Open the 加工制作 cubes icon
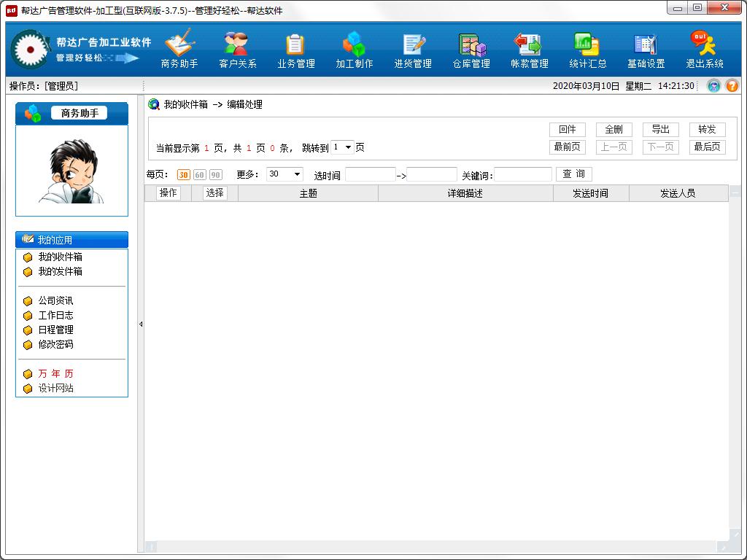The image size is (747, 560). tap(354, 44)
